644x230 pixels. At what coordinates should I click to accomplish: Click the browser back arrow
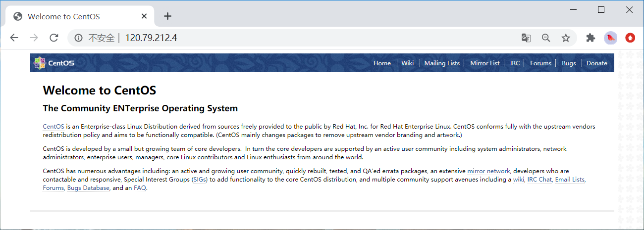click(14, 38)
